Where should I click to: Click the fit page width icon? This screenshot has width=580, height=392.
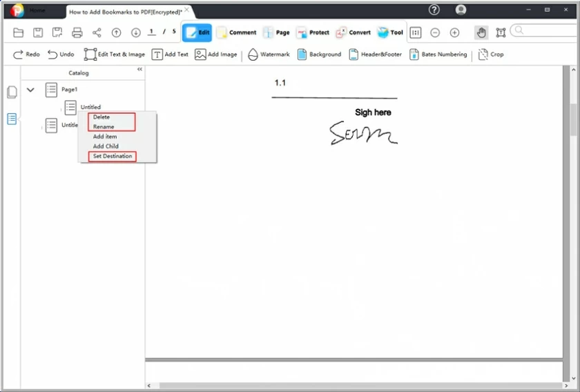[416, 32]
